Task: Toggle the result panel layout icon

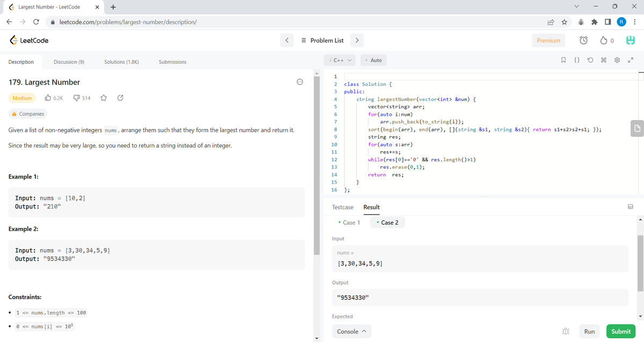Action: click(631, 207)
